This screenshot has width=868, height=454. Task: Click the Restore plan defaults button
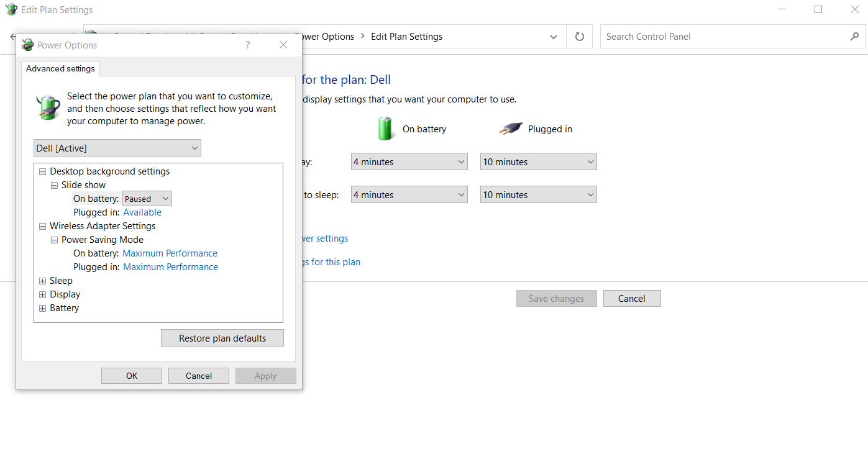222,338
